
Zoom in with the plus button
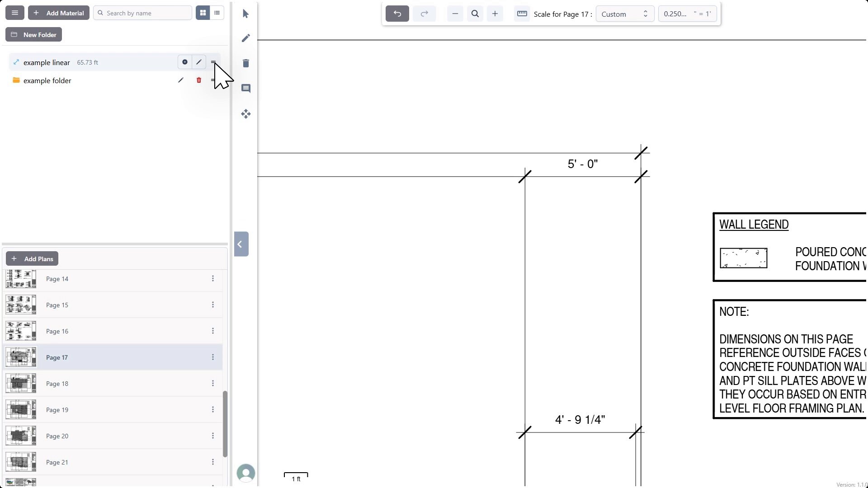pos(495,14)
